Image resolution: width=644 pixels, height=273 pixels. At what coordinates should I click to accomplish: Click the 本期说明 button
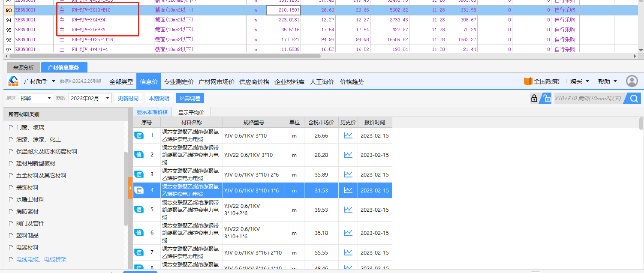click(x=159, y=98)
